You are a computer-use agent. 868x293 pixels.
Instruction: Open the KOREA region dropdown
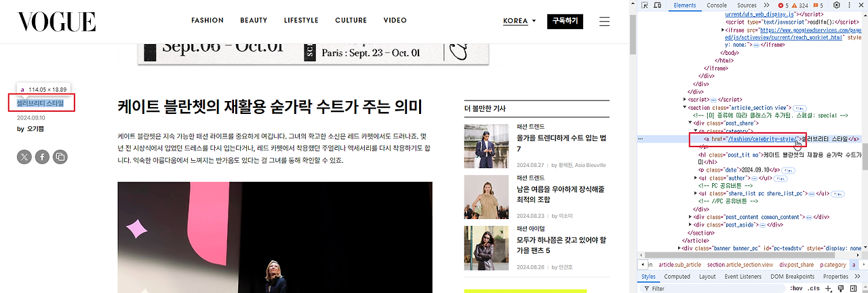pyautogui.click(x=519, y=21)
